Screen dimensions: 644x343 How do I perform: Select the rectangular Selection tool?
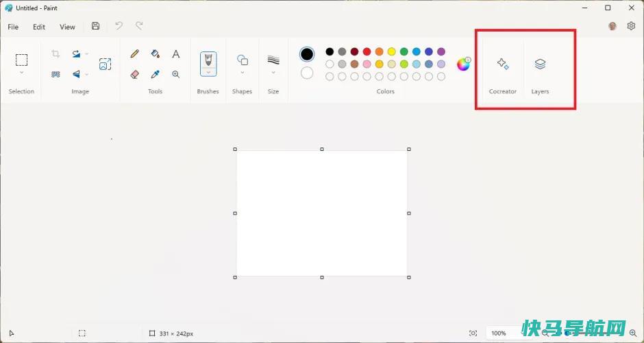pyautogui.click(x=21, y=60)
